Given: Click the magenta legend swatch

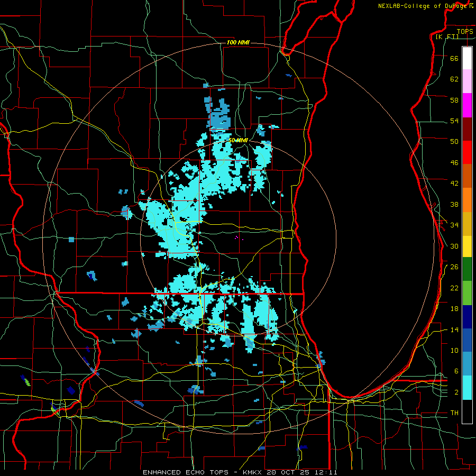Looking at the screenshot, I should tap(467, 105).
